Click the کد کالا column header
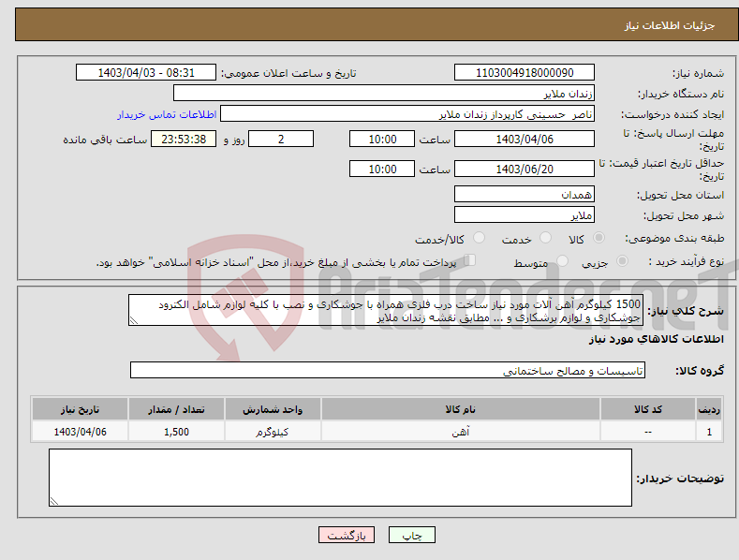 coord(648,409)
